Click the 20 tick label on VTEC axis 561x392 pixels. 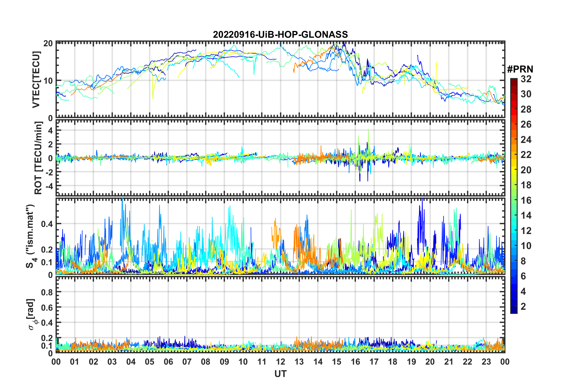click(x=48, y=44)
